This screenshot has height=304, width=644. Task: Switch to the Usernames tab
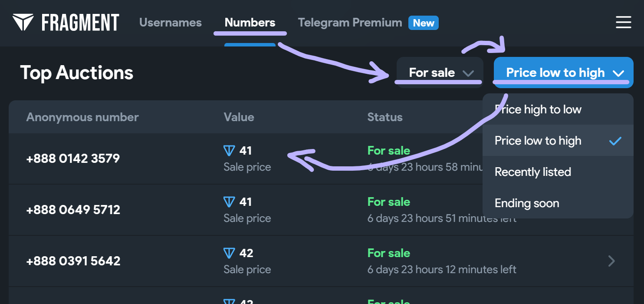pos(171,23)
